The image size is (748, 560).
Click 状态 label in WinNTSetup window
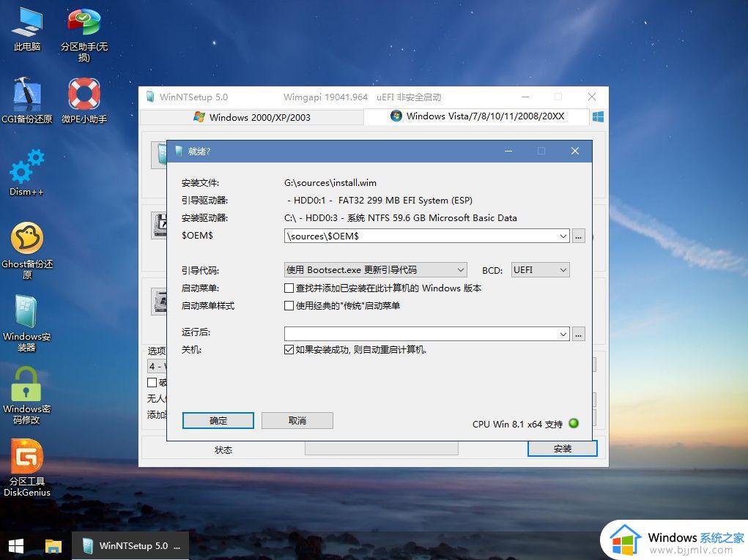click(x=223, y=449)
